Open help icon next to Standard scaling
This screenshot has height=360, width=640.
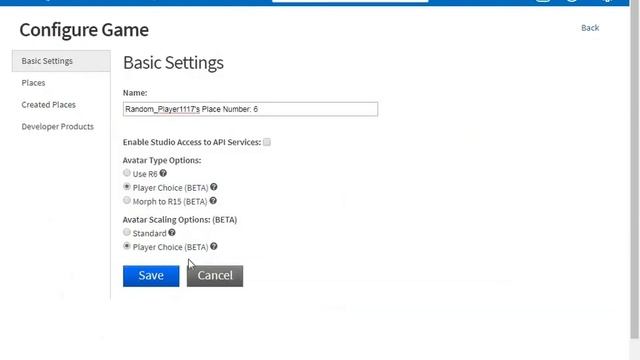point(172,233)
